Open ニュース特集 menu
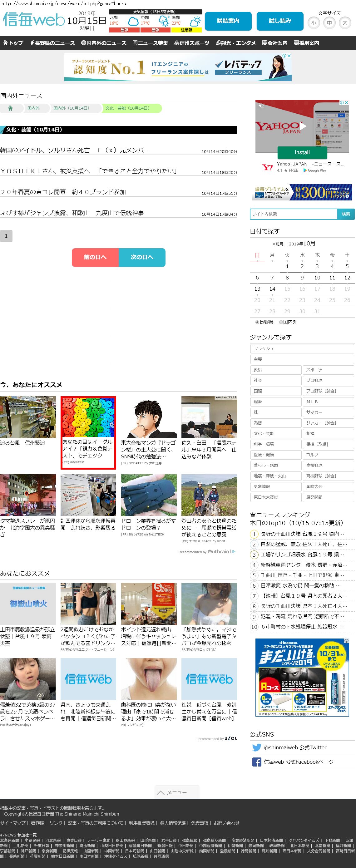The height and width of the screenshot is (868, 356). [150, 43]
